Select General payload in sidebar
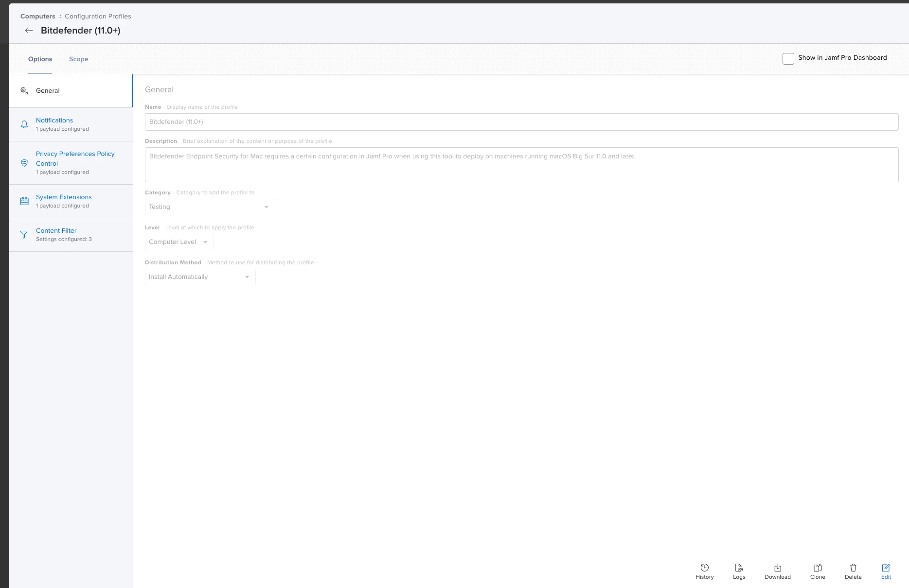This screenshot has width=909, height=588. [71, 91]
